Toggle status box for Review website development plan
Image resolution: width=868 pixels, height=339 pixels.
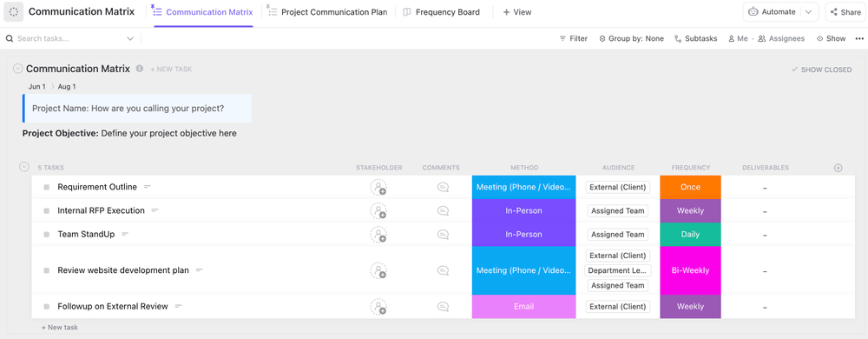coord(47,271)
